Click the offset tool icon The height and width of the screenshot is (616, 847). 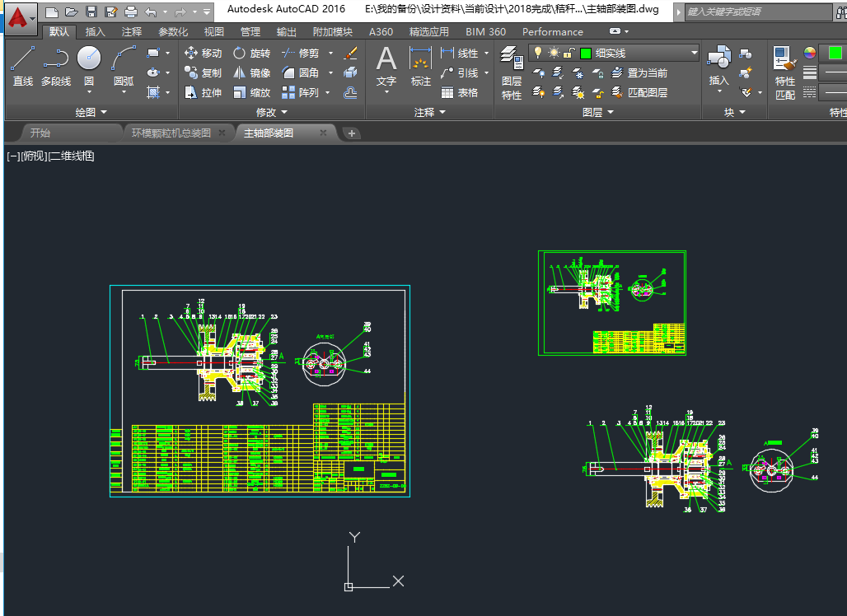tap(350, 92)
